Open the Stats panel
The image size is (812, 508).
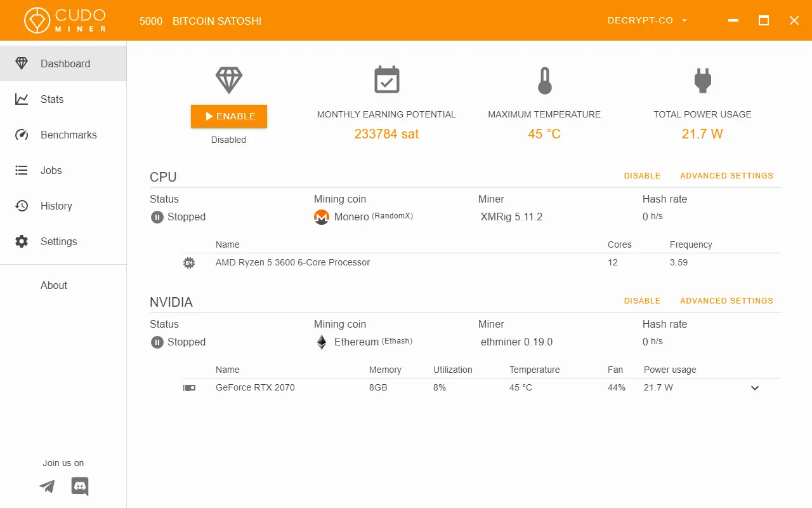pyautogui.click(x=52, y=99)
